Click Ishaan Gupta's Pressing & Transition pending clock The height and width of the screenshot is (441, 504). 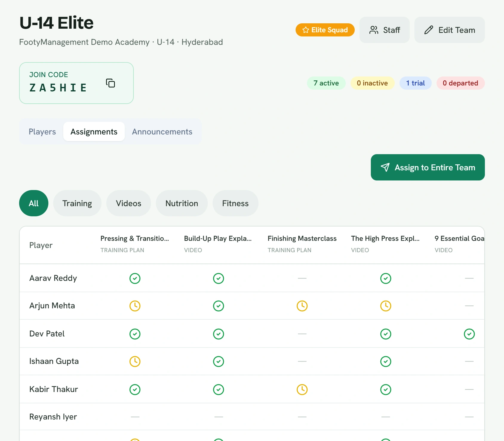click(135, 361)
